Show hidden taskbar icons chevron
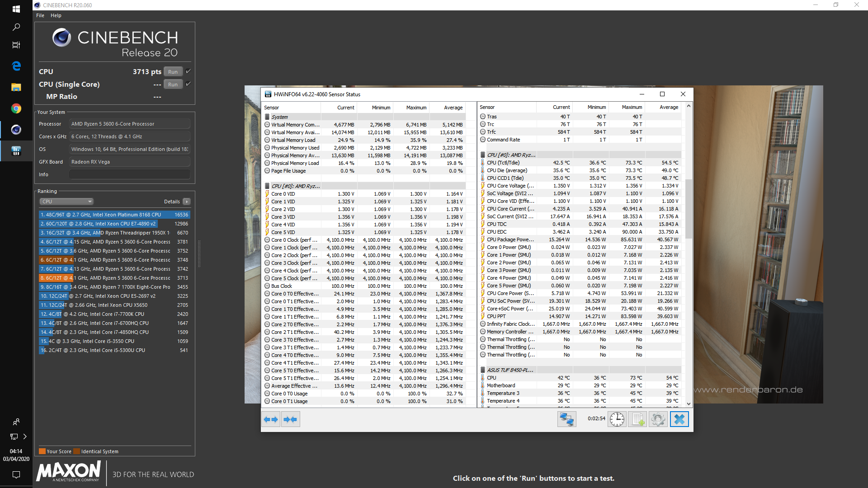Image resolution: width=868 pixels, height=488 pixels. (x=25, y=436)
